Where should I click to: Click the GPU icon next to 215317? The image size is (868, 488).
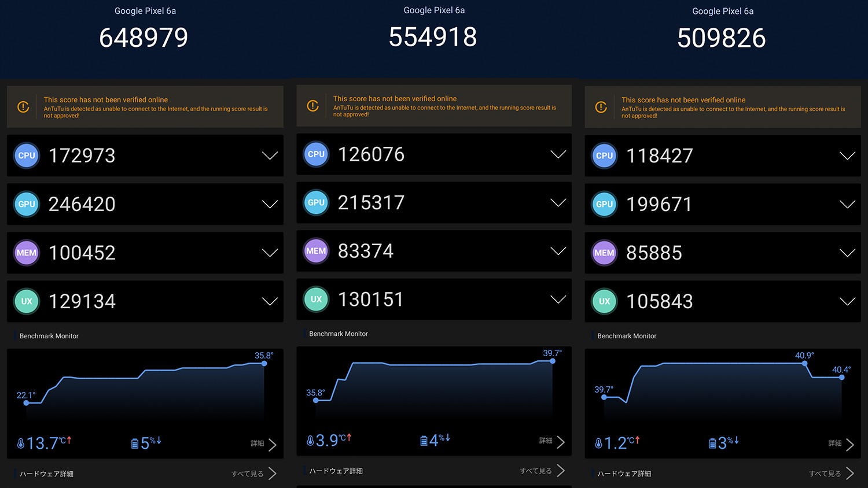(x=316, y=203)
